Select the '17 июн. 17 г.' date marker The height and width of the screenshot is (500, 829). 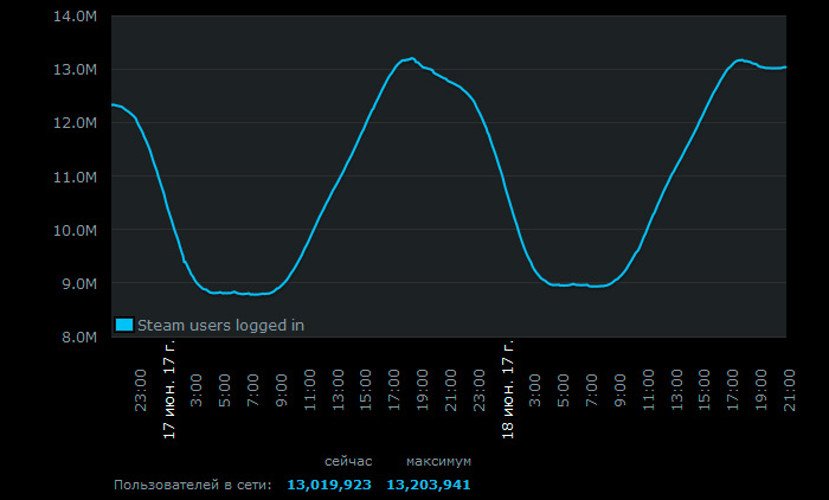click(x=169, y=390)
